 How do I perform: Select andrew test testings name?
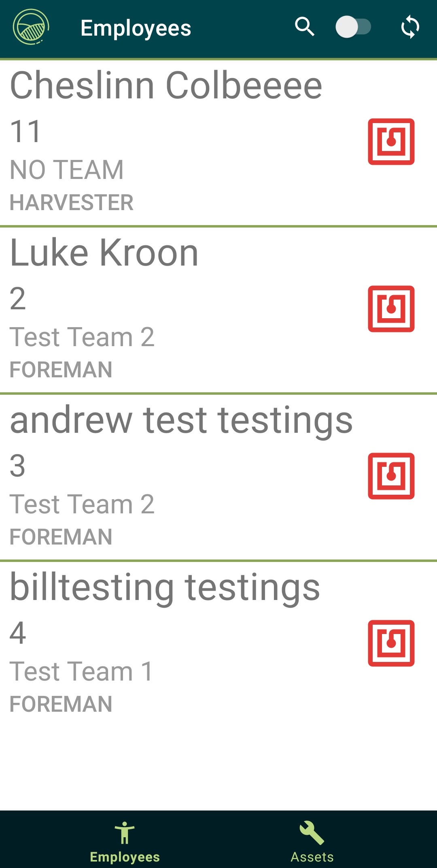coord(181,420)
